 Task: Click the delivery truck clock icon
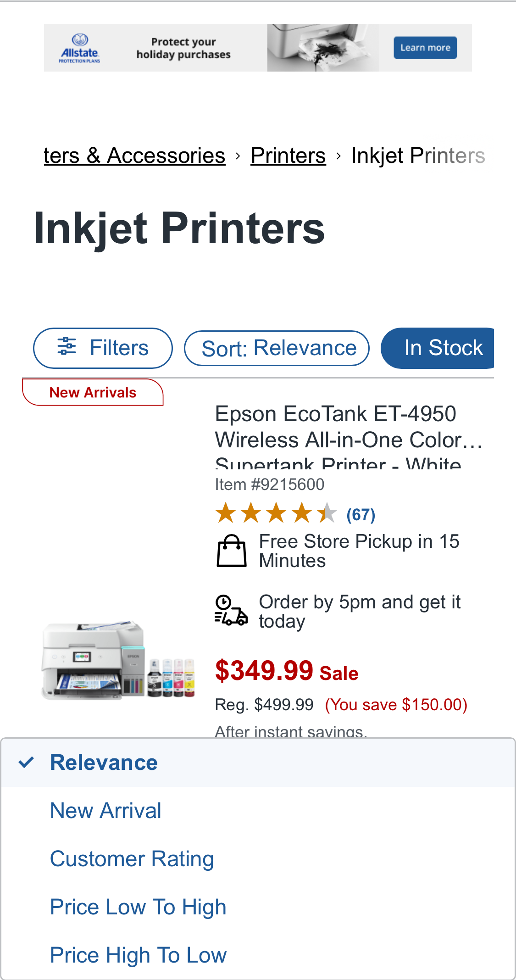(231, 611)
